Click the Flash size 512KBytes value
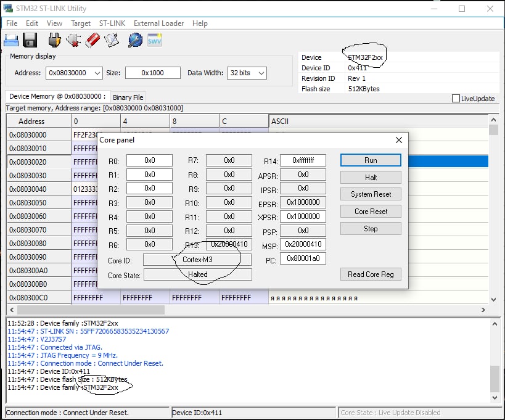Image resolution: width=505 pixels, height=420 pixels. 364,89
